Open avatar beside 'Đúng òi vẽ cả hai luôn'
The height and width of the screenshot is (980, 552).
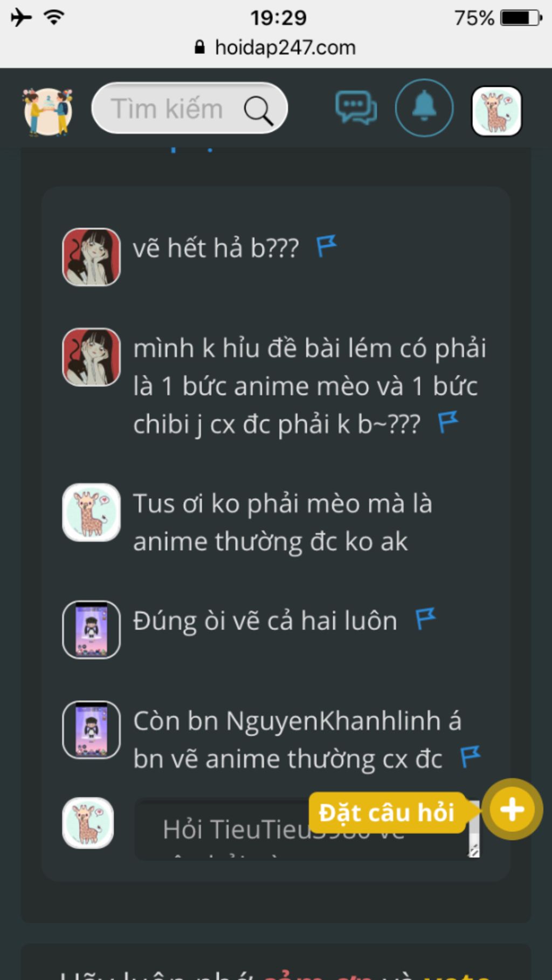pyautogui.click(x=91, y=629)
